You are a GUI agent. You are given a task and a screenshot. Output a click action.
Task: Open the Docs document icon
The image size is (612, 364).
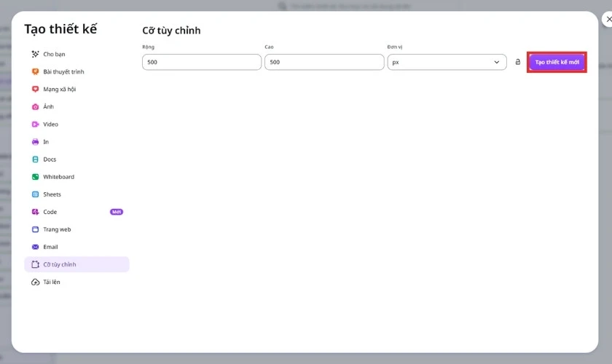point(35,159)
